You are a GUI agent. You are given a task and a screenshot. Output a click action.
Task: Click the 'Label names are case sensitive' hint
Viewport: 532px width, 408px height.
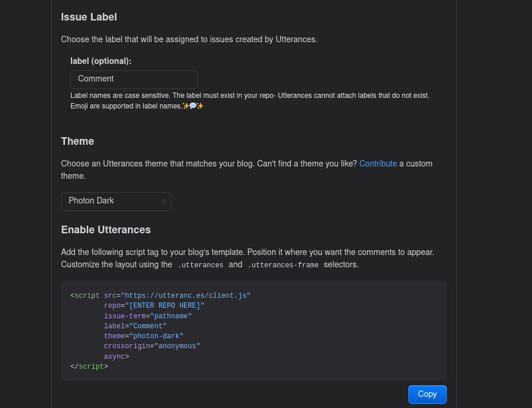[x=250, y=96]
